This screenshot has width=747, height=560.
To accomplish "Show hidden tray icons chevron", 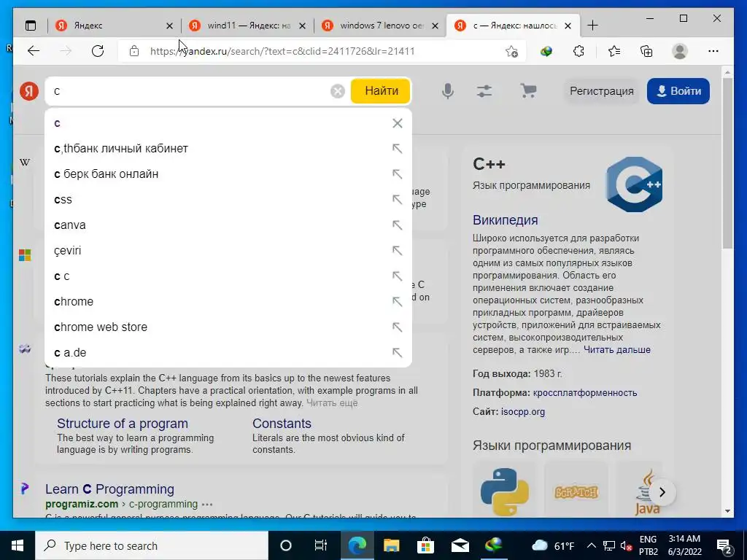I will (x=591, y=545).
